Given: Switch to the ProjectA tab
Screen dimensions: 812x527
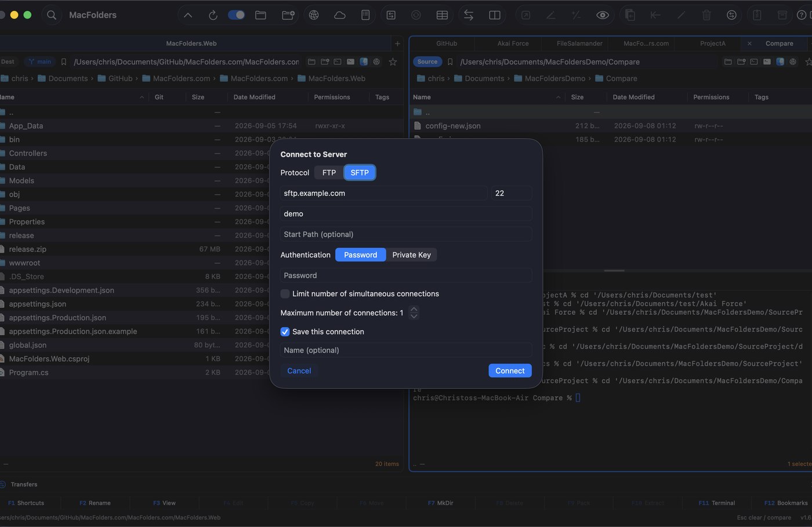Looking at the screenshot, I should click(x=713, y=43).
